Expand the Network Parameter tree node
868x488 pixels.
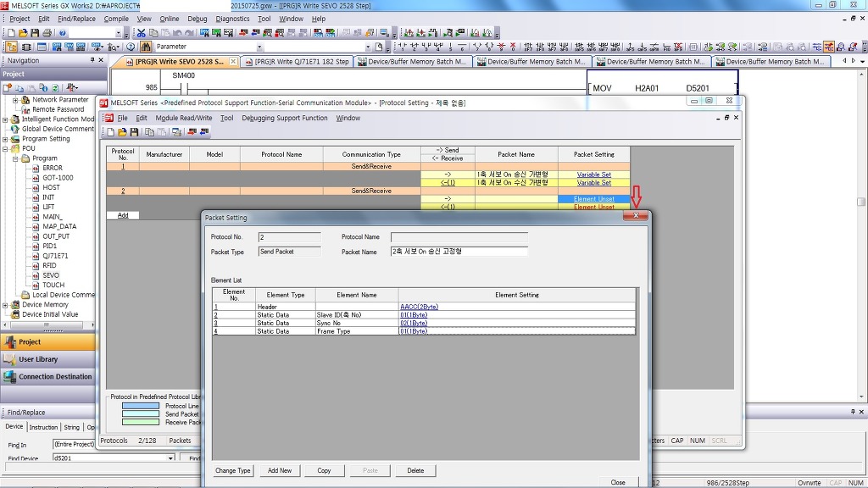(14, 100)
